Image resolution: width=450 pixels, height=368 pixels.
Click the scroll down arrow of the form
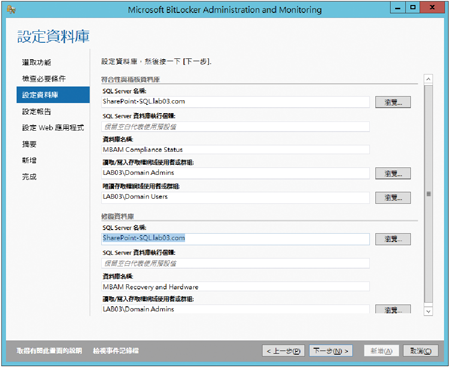coord(428,311)
